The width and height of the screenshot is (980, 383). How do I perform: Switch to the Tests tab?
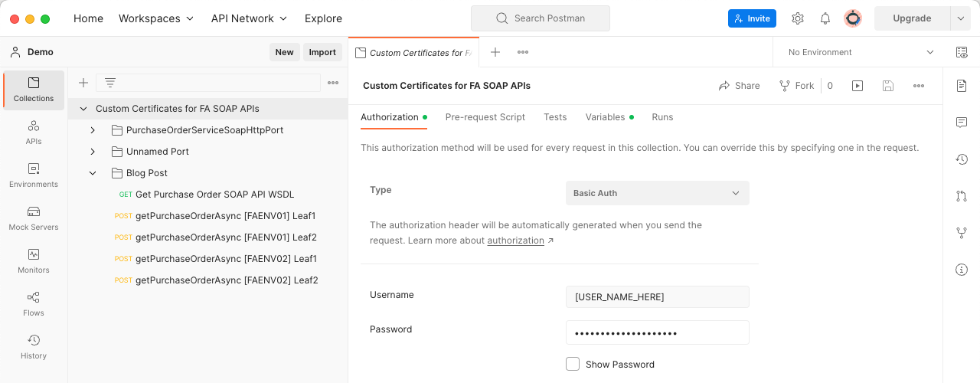point(555,117)
